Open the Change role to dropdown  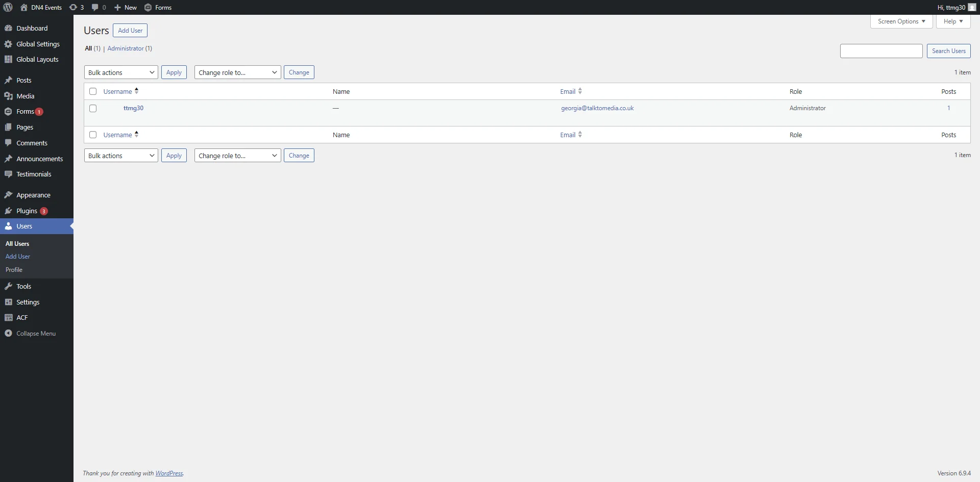tap(237, 72)
